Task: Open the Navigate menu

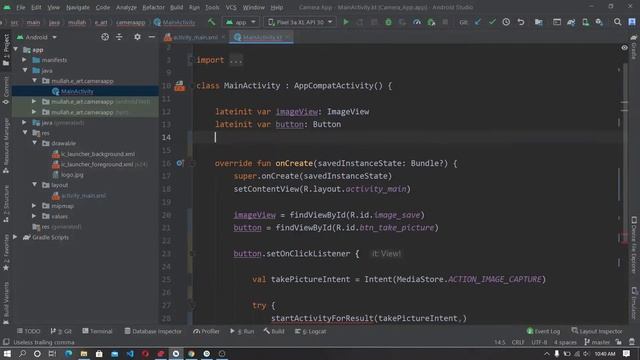Action: (78, 7)
